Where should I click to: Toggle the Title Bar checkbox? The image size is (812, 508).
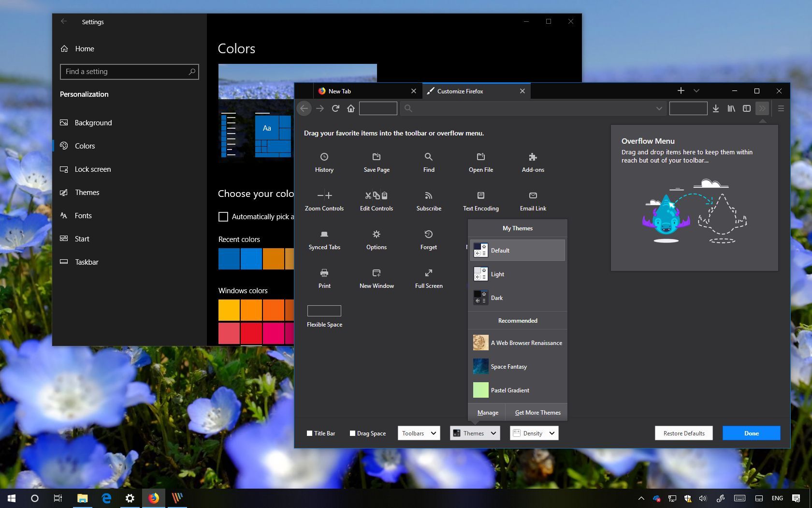(x=309, y=433)
